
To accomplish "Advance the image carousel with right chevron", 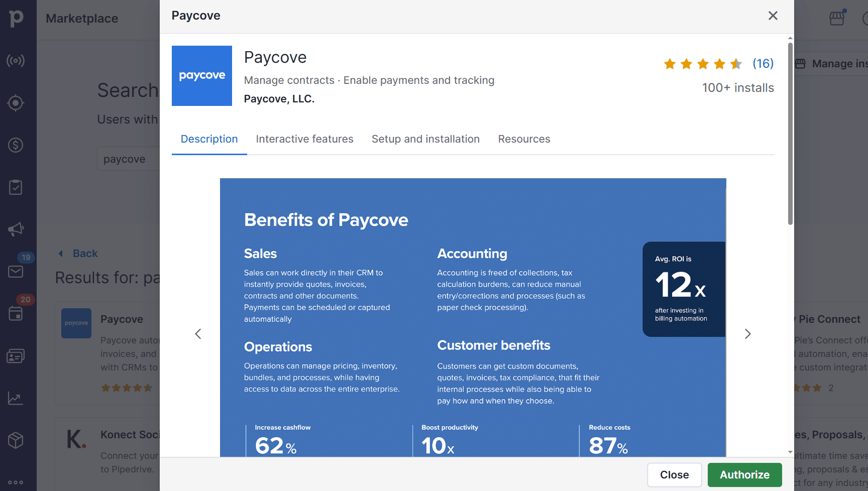I will click(x=748, y=333).
